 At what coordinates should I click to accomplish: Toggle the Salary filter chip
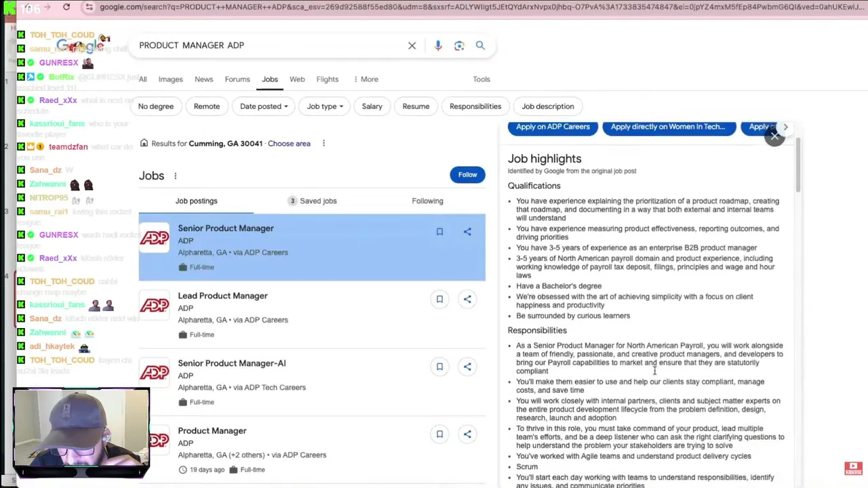pos(372,106)
